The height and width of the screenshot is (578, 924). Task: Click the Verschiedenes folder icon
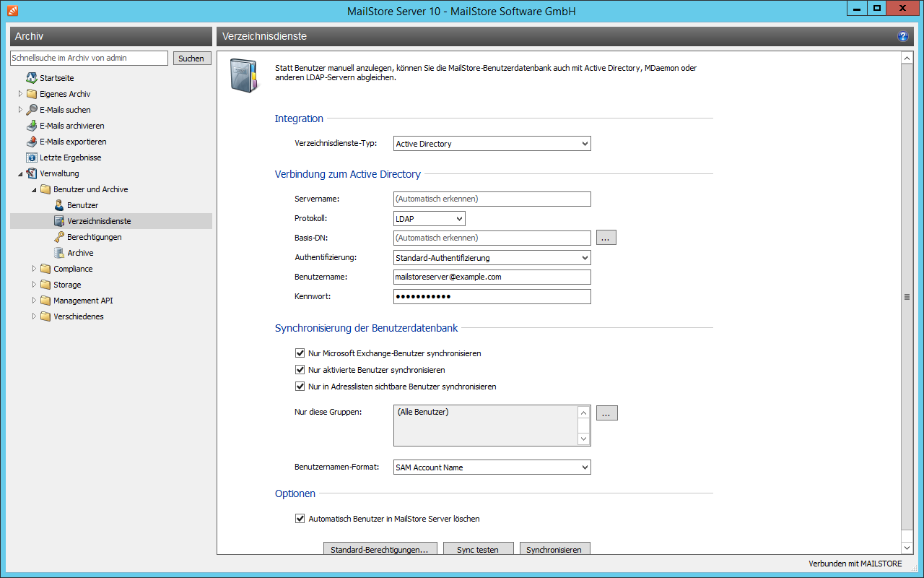tap(45, 316)
